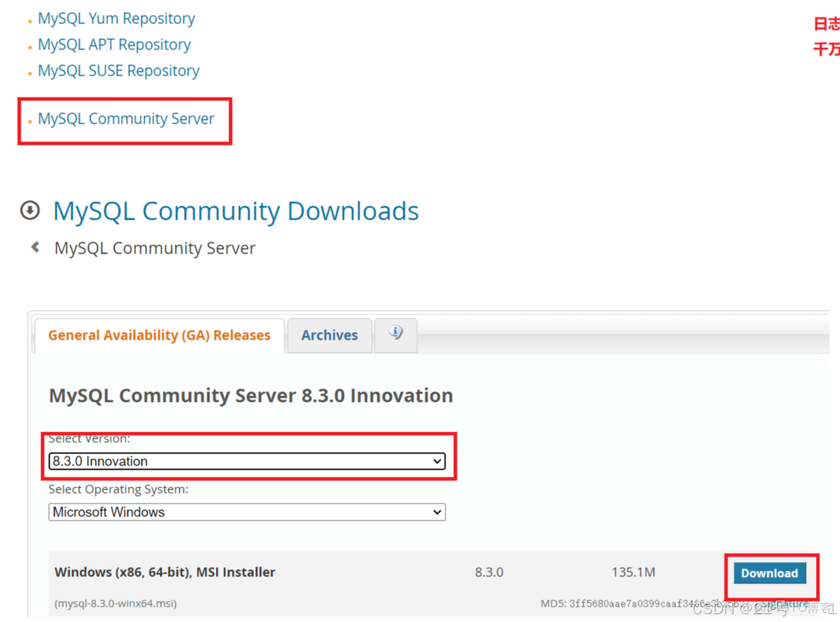Click the arrow on the 8.3.0 Innovation selector
Viewport: 840px width, 622px height.
pyautogui.click(x=439, y=462)
